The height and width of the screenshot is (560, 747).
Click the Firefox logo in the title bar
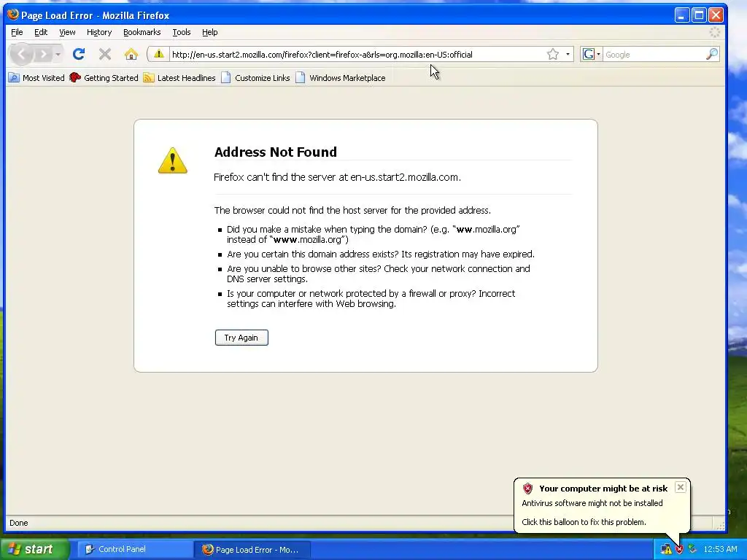(13, 15)
